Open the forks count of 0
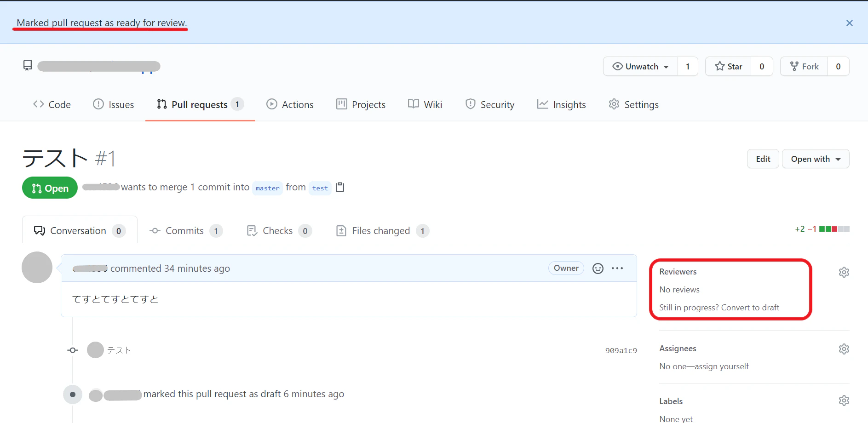Screen dimensions: 868x423 pyautogui.click(x=838, y=66)
